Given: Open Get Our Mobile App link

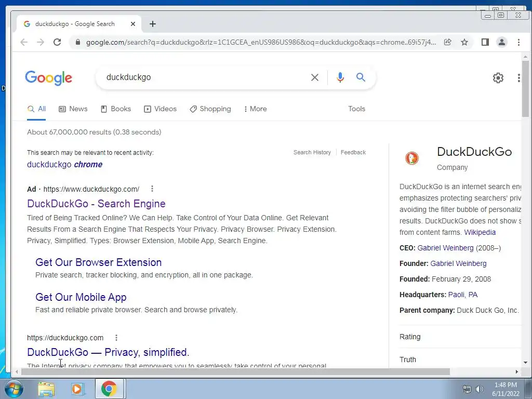Looking at the screenshot, I should click(81, 297).
